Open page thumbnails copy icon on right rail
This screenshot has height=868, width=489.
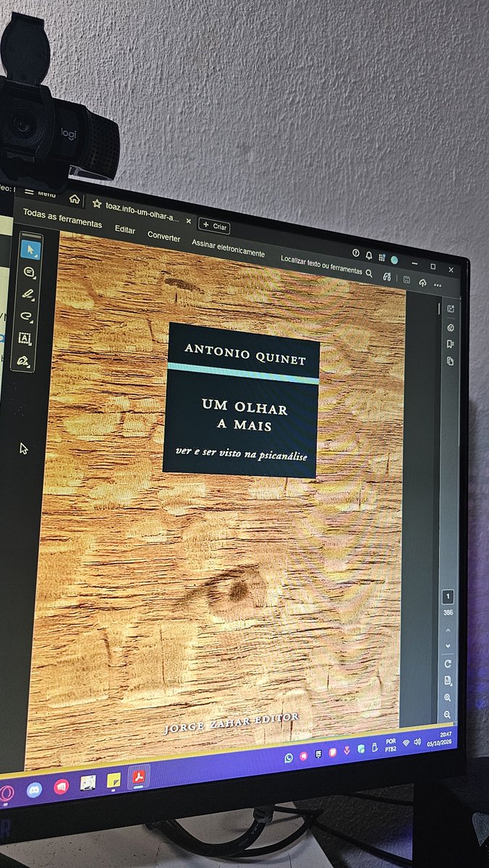451,361
